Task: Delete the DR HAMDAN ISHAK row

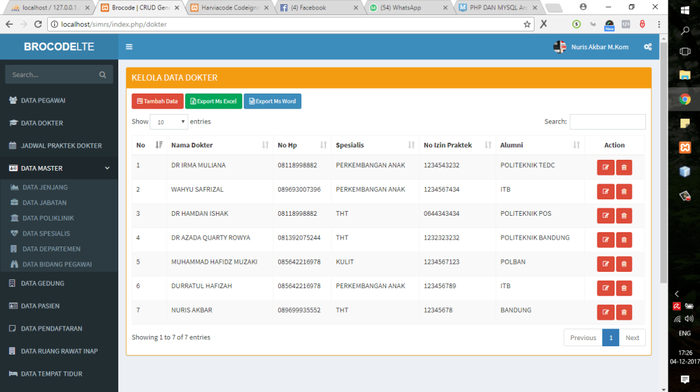Action: pos(624,216)
